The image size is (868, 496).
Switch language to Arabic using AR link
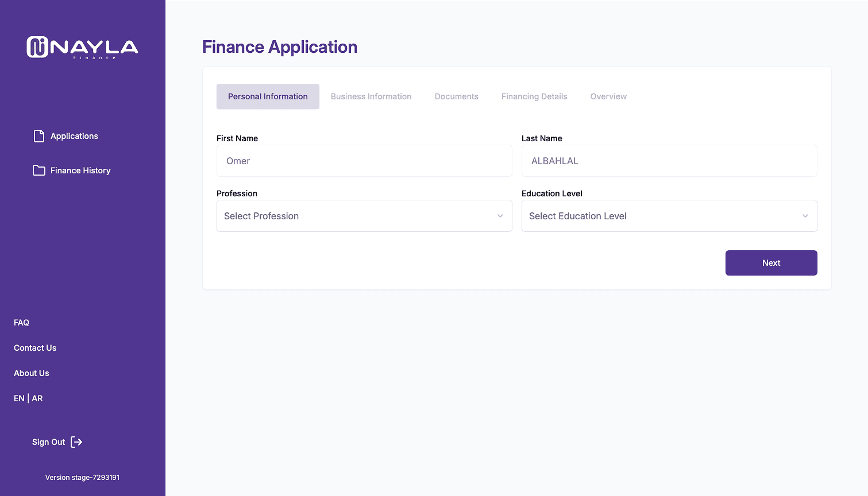click(37, 398)
